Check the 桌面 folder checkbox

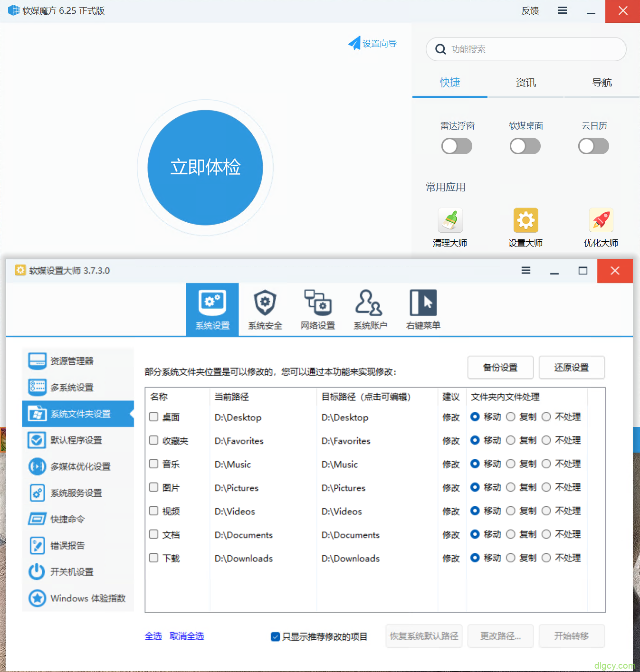[153, 417]
